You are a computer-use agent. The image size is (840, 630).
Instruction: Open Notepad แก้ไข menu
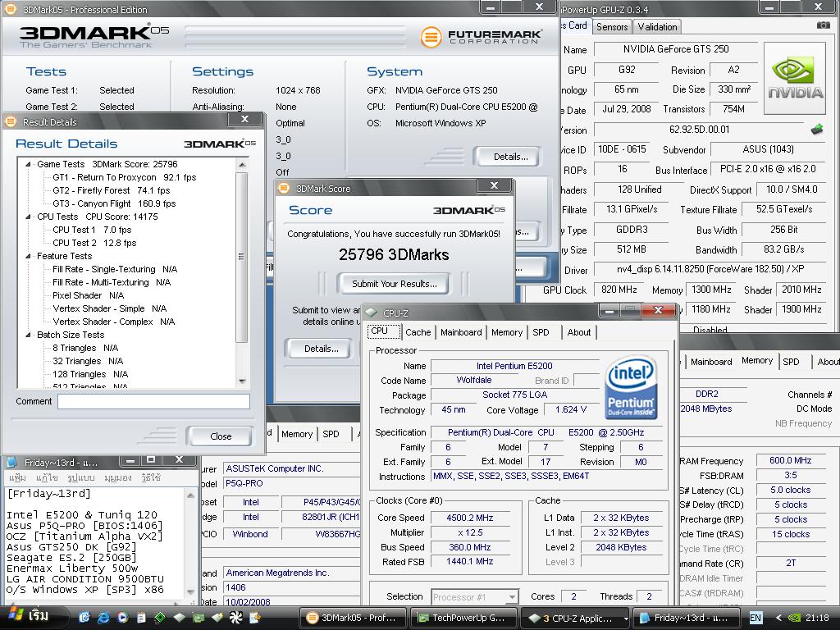[47, 477]
